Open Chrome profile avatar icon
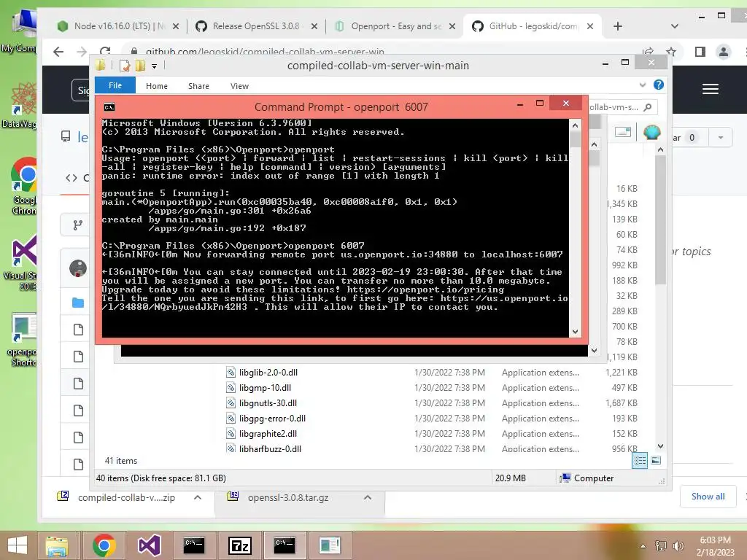Screen dimensions: 747x560 coord(723,52)
